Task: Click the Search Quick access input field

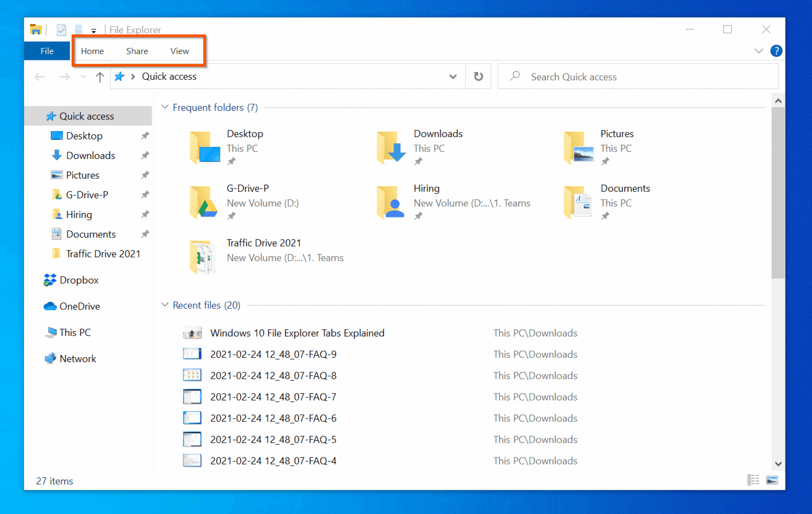Action: coord(639,77)
